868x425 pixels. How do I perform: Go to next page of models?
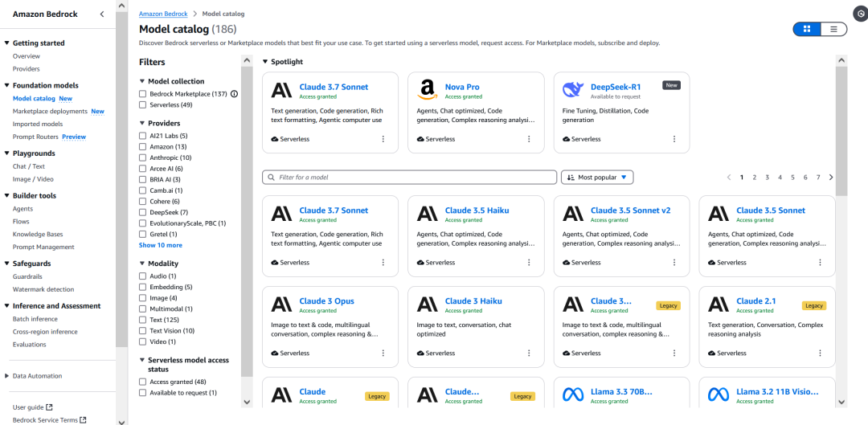coord(831,178)
